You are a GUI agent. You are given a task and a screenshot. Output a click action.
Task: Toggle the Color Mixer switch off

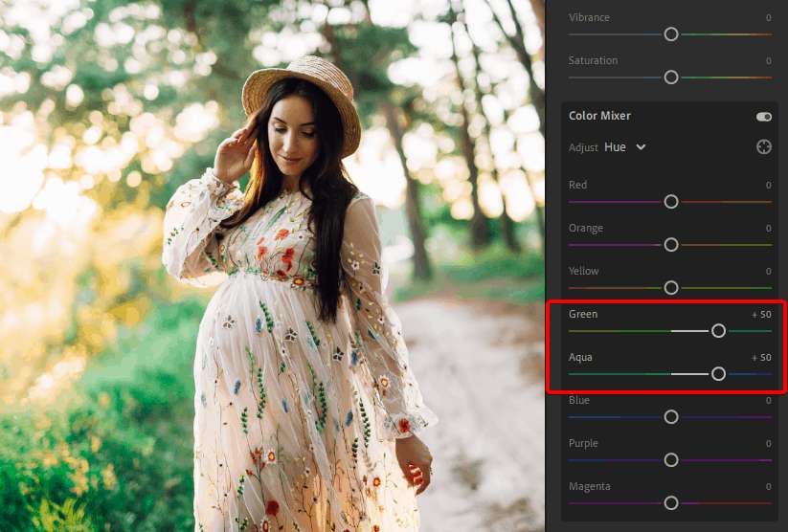(764, 117)
